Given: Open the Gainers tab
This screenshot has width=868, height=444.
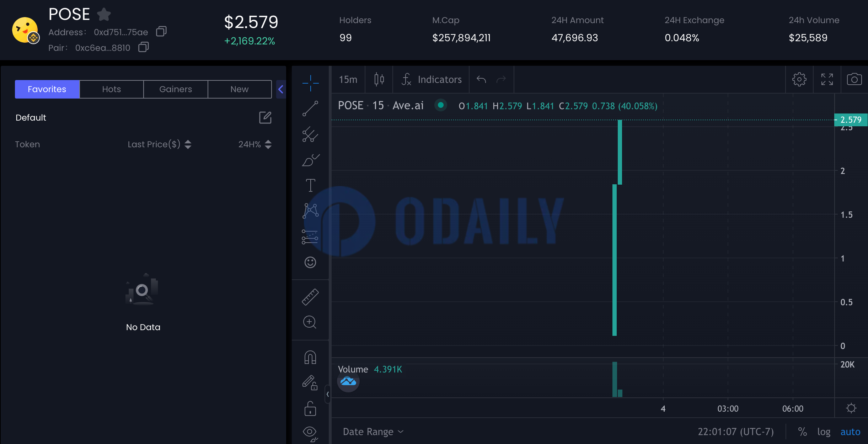Looking at the screenshot, I should tap(176, 89).
